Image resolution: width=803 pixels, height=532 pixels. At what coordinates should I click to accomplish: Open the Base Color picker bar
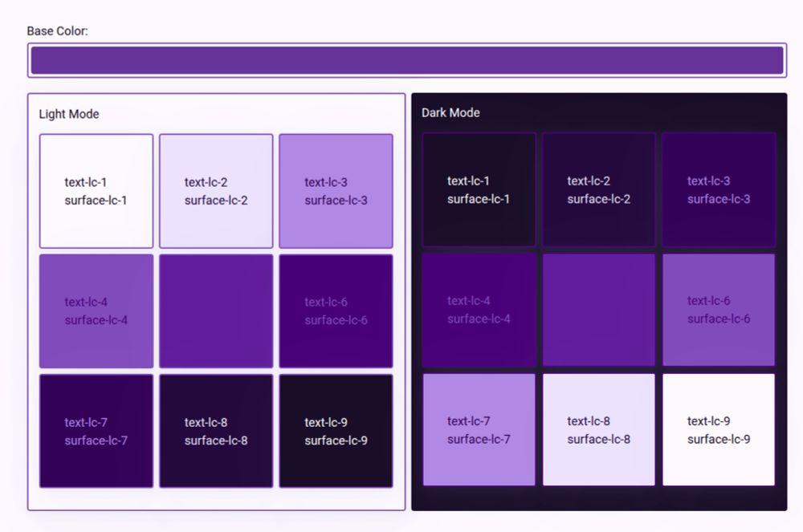tap(406, 60)
